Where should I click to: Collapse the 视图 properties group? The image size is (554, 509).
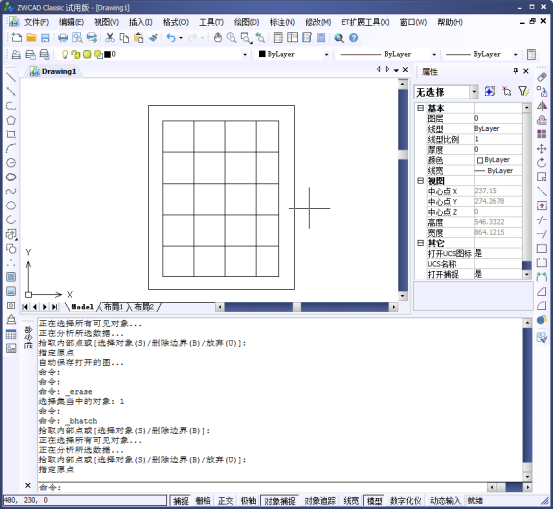pos(420,181)
